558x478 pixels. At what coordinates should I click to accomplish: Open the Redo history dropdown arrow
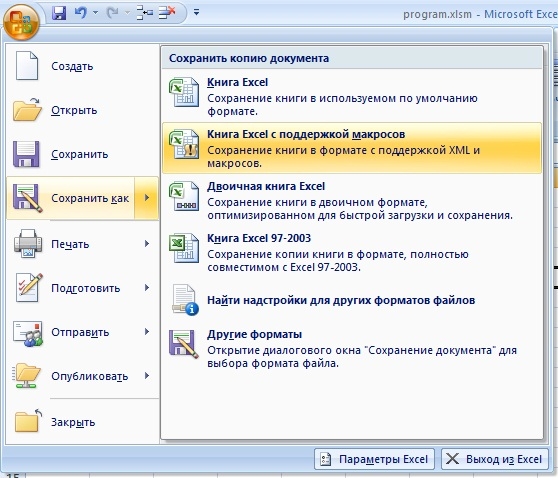point(127,13)
